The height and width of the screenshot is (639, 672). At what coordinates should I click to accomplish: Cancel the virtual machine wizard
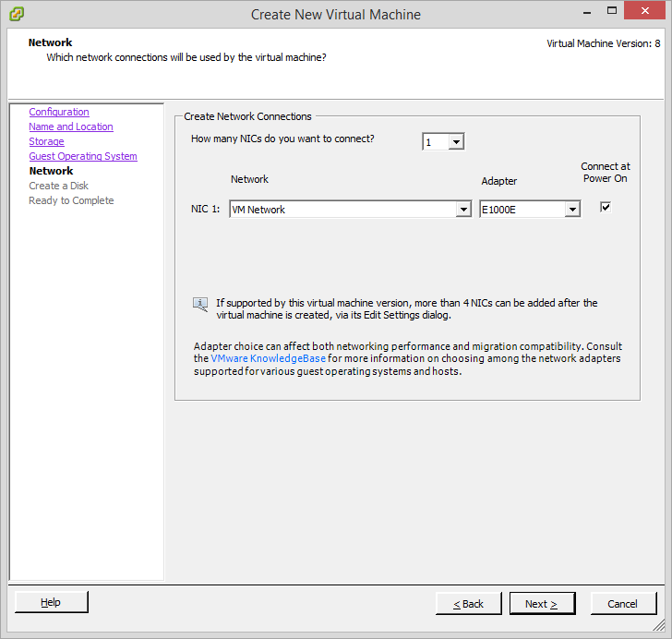pyautogui.click(x=622, y=603)
